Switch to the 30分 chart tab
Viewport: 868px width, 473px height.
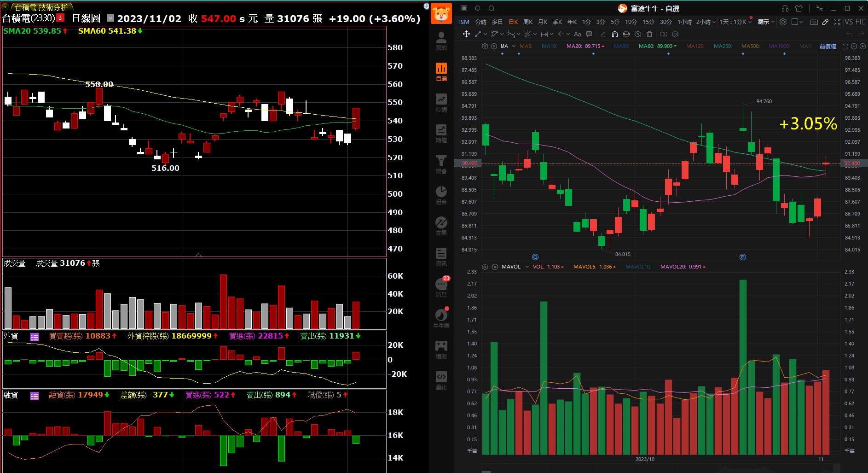click(x=665, y=22)
